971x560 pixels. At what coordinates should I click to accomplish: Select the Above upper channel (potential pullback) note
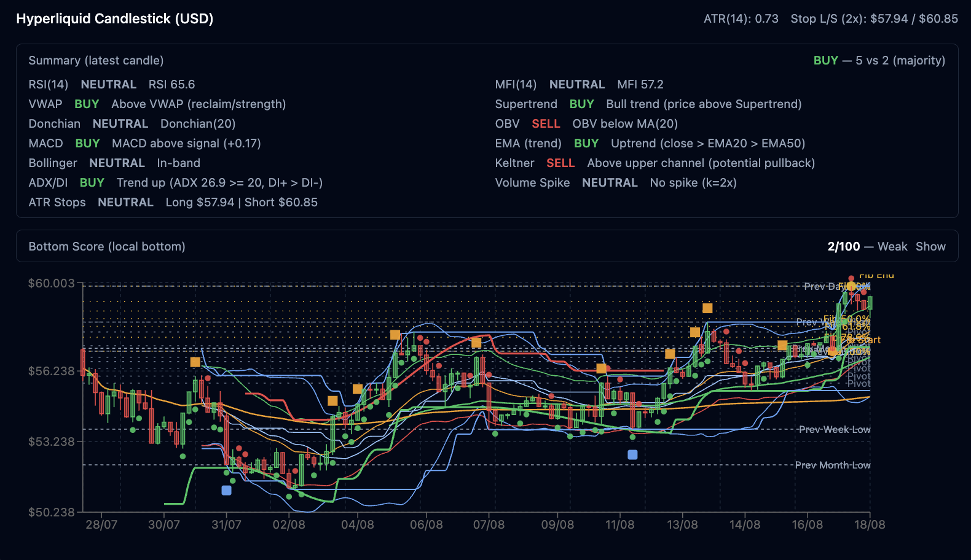click(701, 163)
